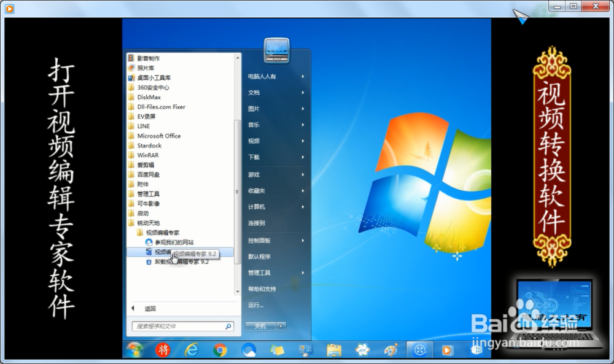
Task: Open the 附件 folder
Action: pos(139,184)
